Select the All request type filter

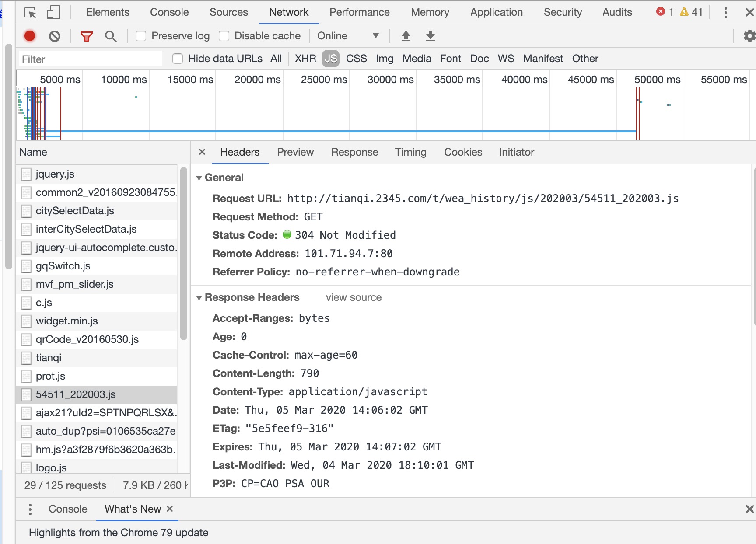276,59
